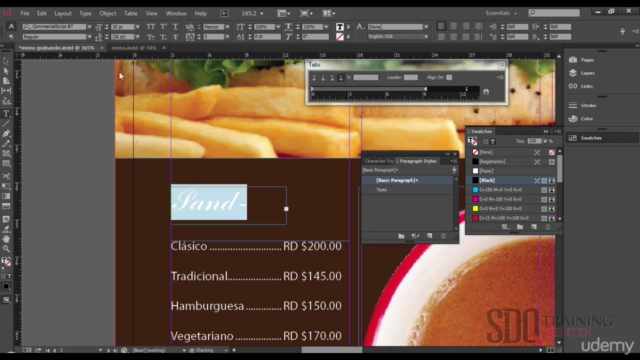Open the character style [None] dropdown
The width and height of the screenshot is (640, 360).
426,27
